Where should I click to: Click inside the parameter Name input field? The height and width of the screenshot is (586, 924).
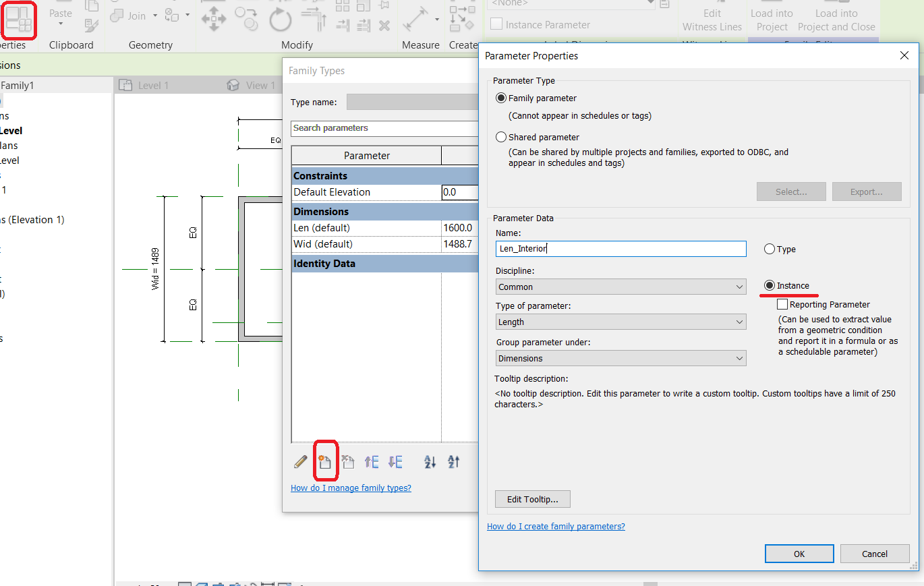[x=620, y=249]
